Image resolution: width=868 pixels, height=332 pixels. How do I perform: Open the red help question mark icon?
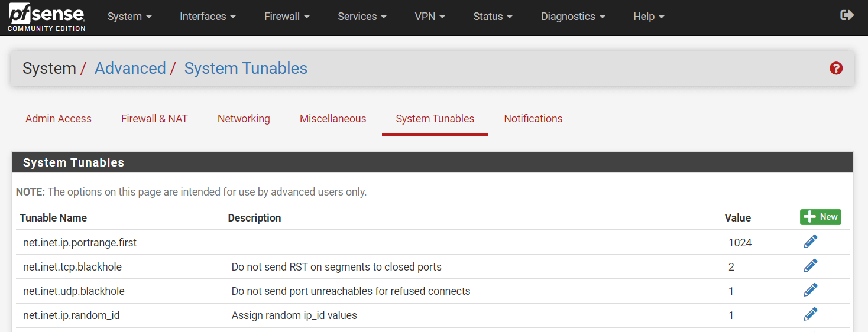(836, 69)
